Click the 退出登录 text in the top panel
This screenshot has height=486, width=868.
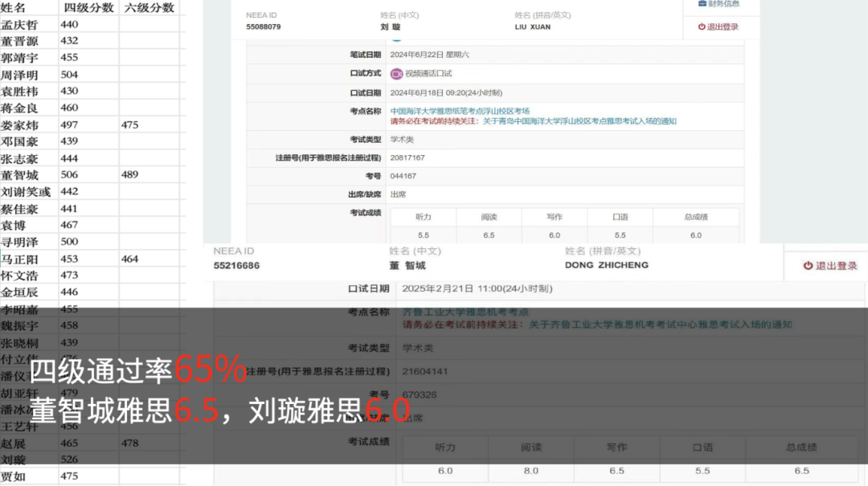(723, 27)
